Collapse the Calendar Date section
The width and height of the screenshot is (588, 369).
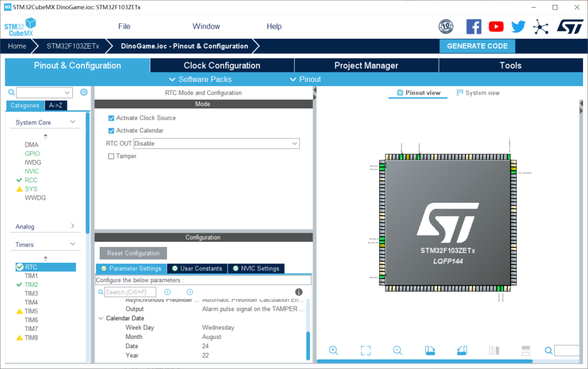[x=101, y=318]
